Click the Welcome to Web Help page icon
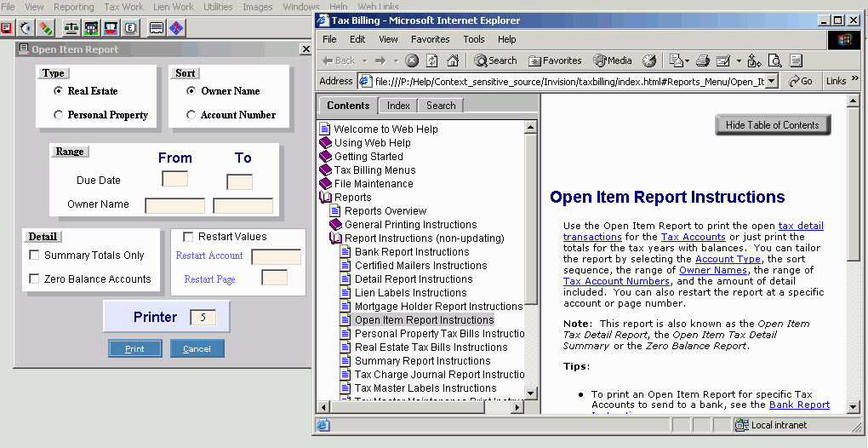 pos(325,129)
